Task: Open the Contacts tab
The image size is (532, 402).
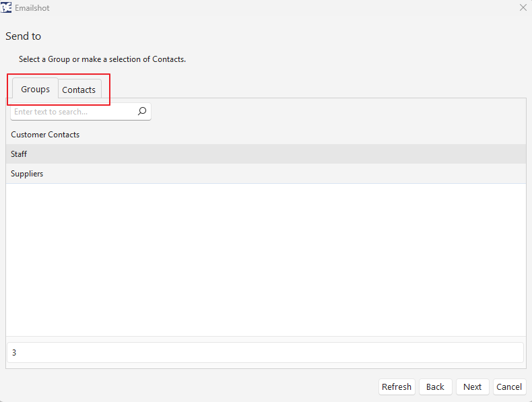Action: pyautogui.click(x=79, y=90)
